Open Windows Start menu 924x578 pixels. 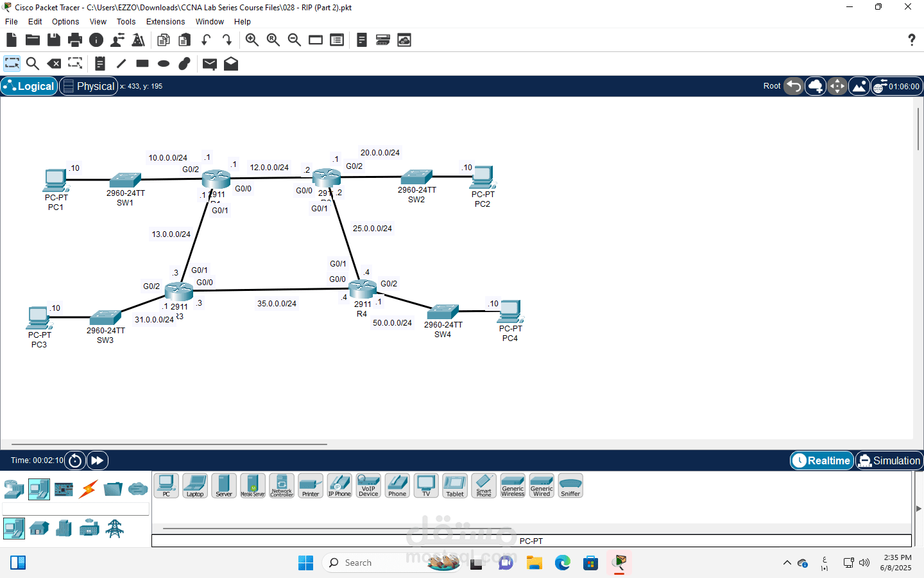[305, 563]
